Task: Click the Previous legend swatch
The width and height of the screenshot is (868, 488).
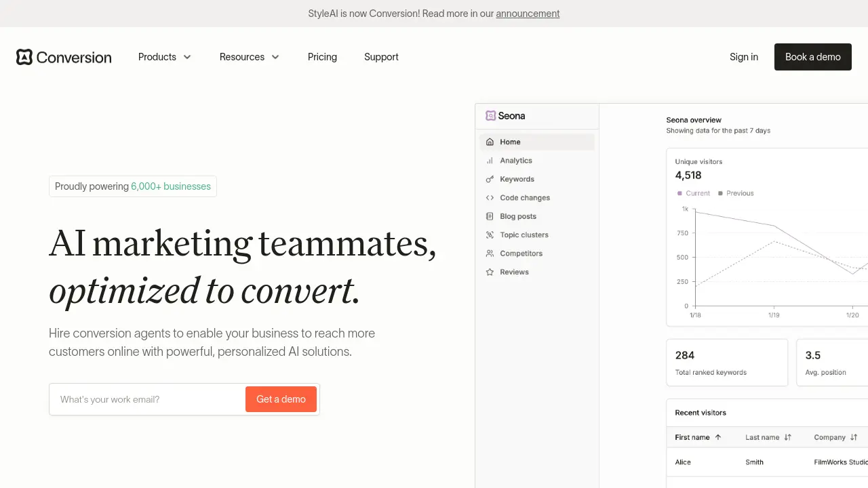Action: (x=720, y=193)
